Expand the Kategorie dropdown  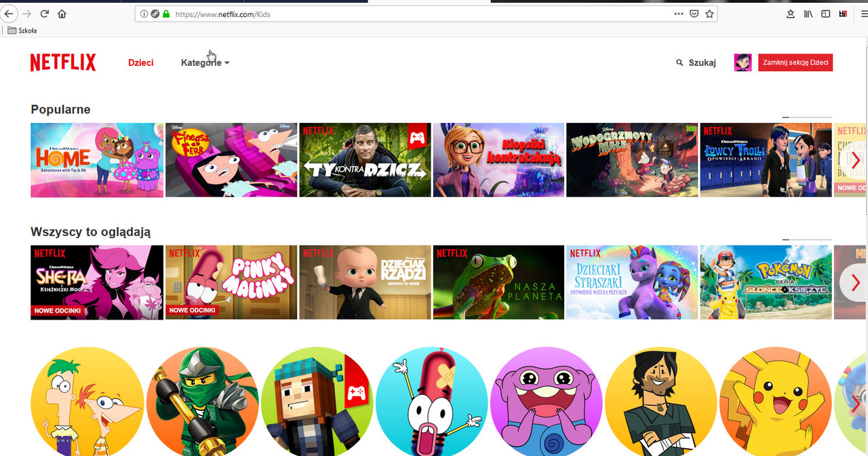click(x=205, y=62)
